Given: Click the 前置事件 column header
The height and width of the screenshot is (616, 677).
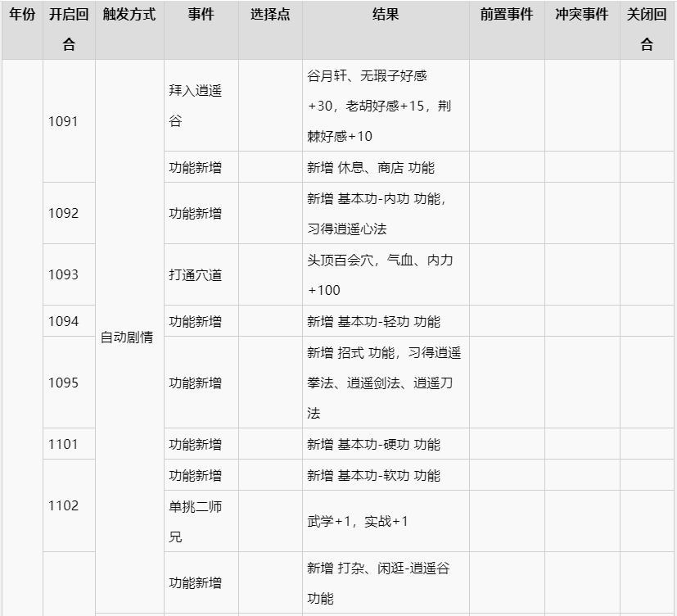Looking at the screenshot, I should (507, 15).
